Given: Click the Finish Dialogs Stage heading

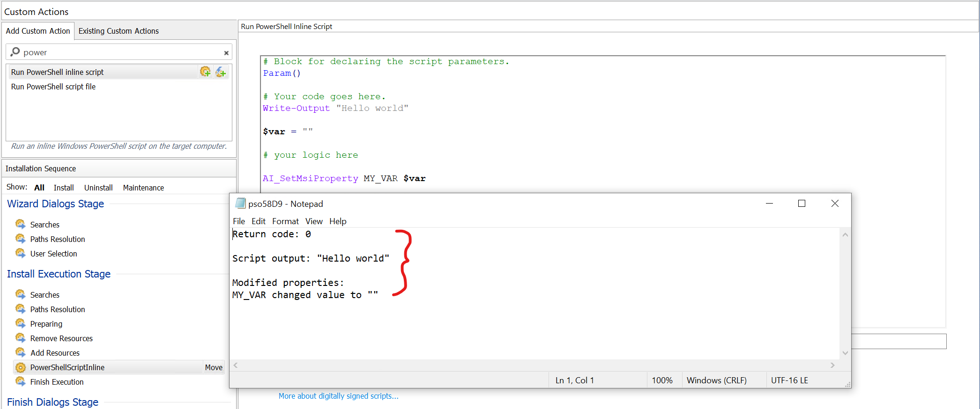Looking at the screenshot, I should [x=52, y=402].
